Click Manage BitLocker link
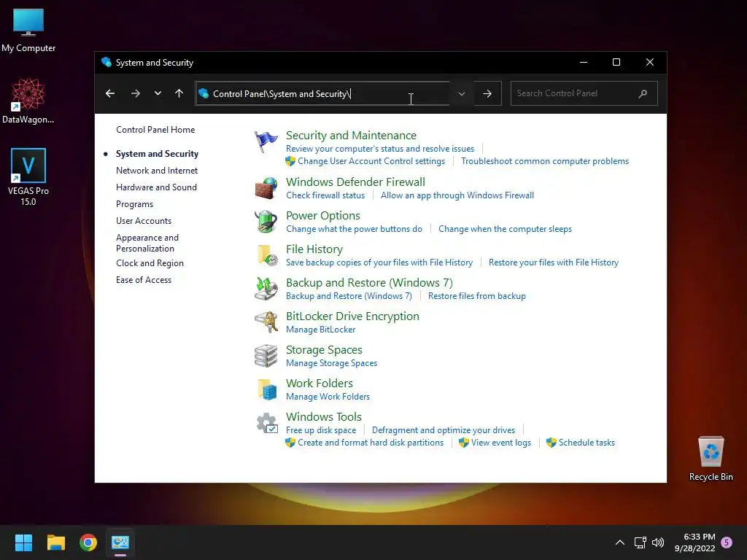 pyautogui.click(x=321, y=330)
